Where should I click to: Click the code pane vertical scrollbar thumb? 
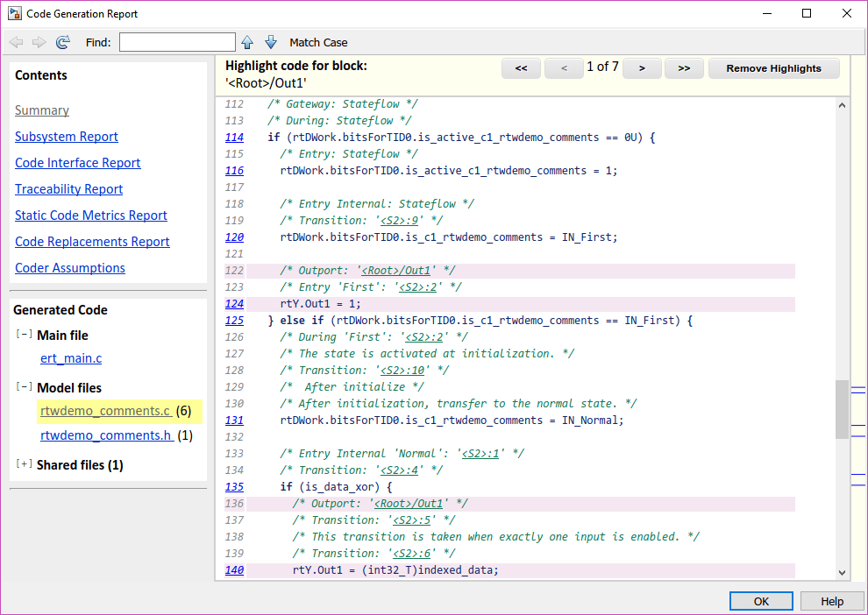tap(843, 408)
